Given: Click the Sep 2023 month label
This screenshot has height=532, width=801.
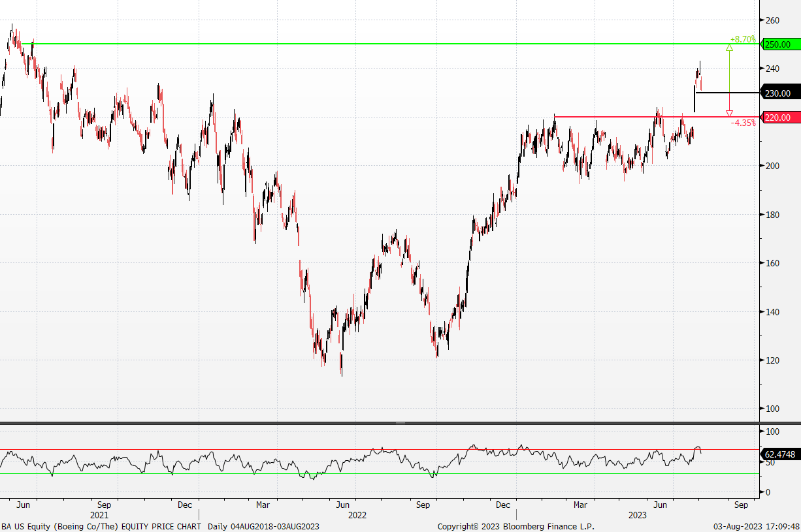Looking at the screenshot, I should click(x=741, y=505).
